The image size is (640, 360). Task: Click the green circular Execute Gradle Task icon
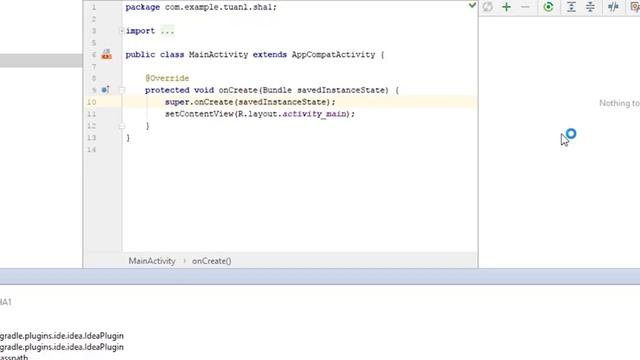(548, 7)
